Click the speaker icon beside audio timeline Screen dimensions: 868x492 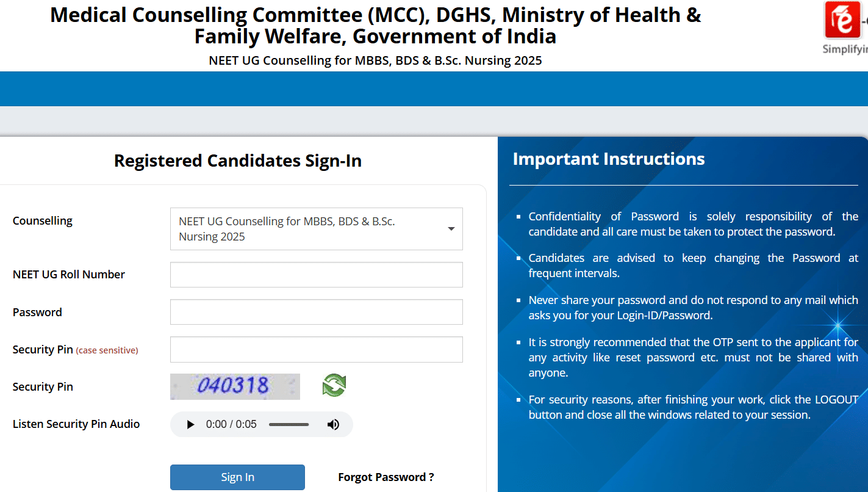coord(333,424)
